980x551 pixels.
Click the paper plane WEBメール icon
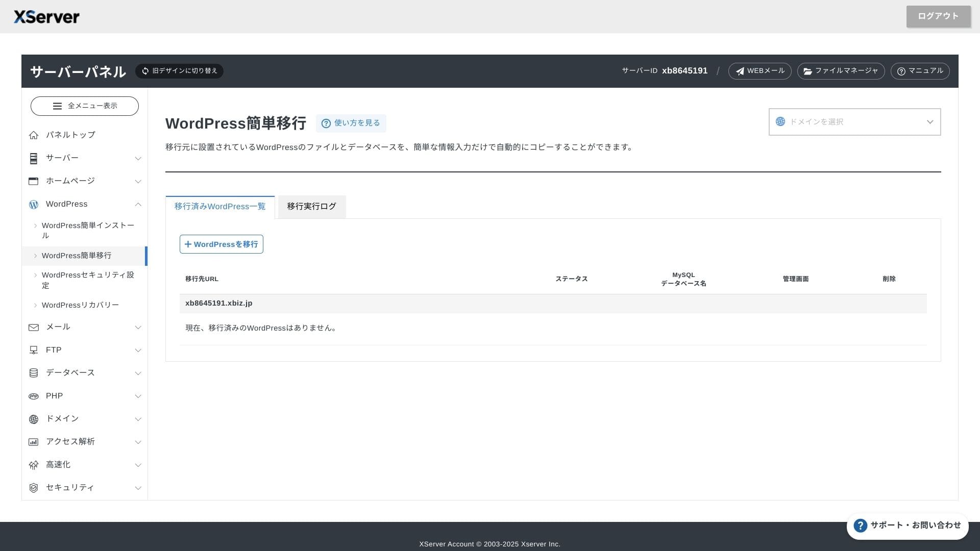click(x=740, y=71)
